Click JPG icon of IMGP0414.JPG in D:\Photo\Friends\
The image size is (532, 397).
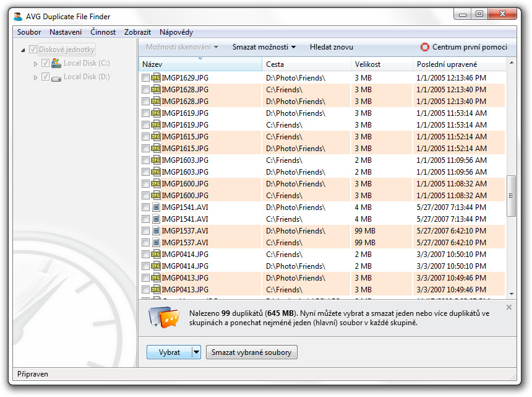point(156,266)
